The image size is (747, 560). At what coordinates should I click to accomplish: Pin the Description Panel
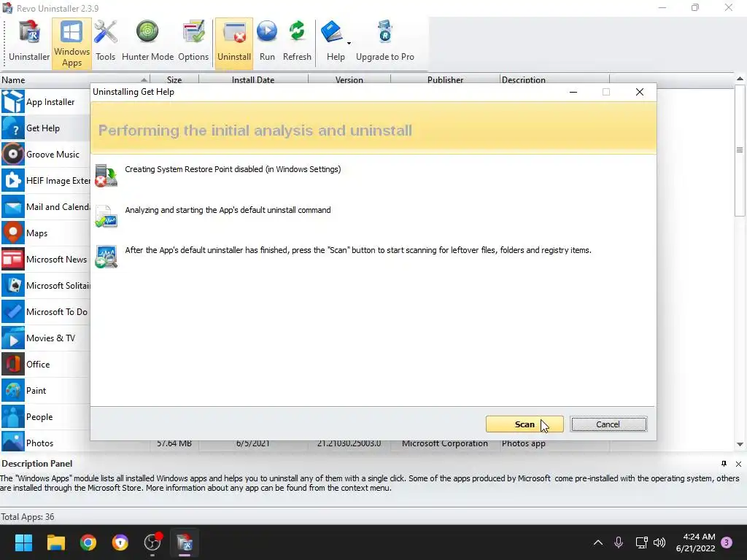coord(724,464)
